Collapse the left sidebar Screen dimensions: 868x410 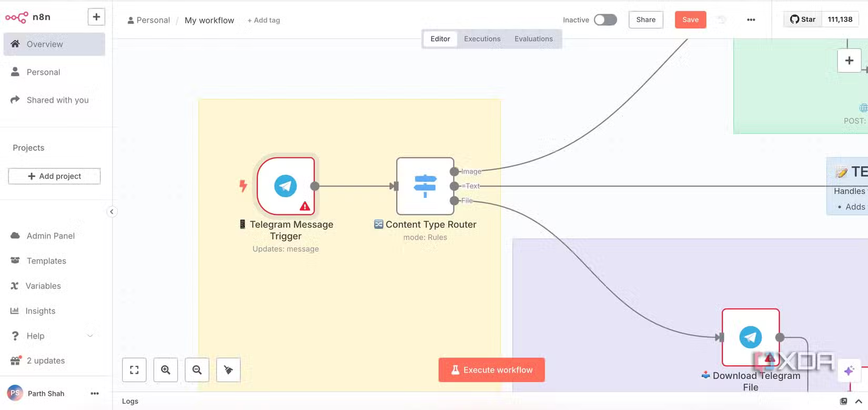pyautogui.click(x=112, y=212)
